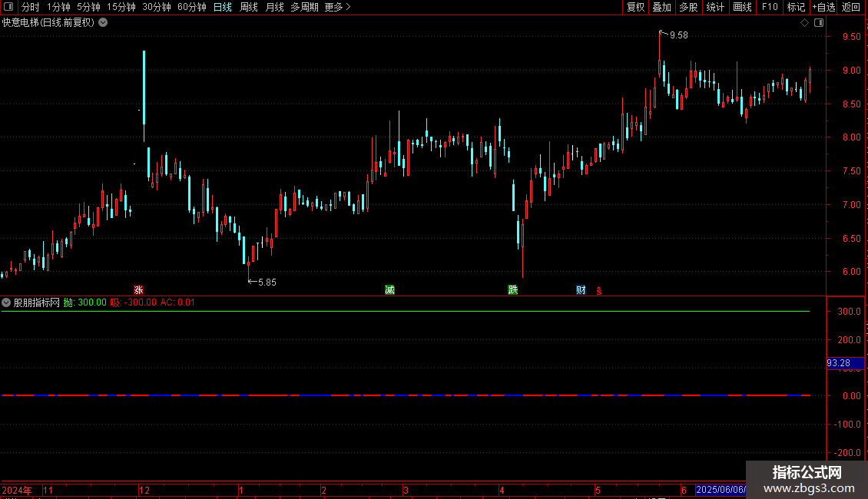The width and height of the screenshot is (868, 499).
Task: Click the green 减 event marker
Action: tap(389, 290)
